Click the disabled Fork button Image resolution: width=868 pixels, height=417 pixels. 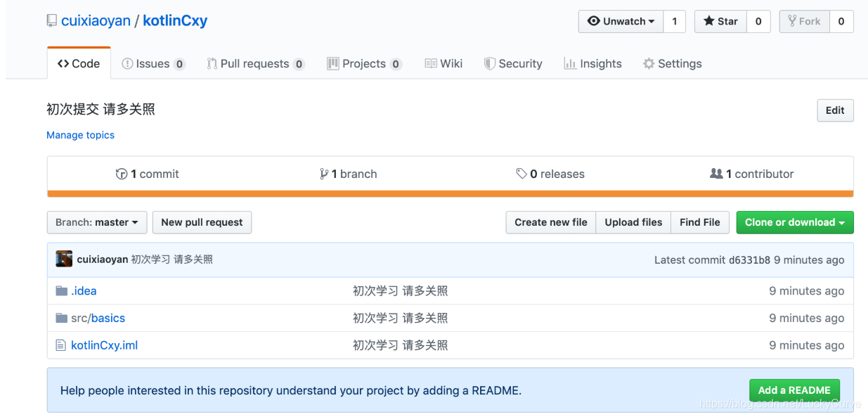point(804,21)
